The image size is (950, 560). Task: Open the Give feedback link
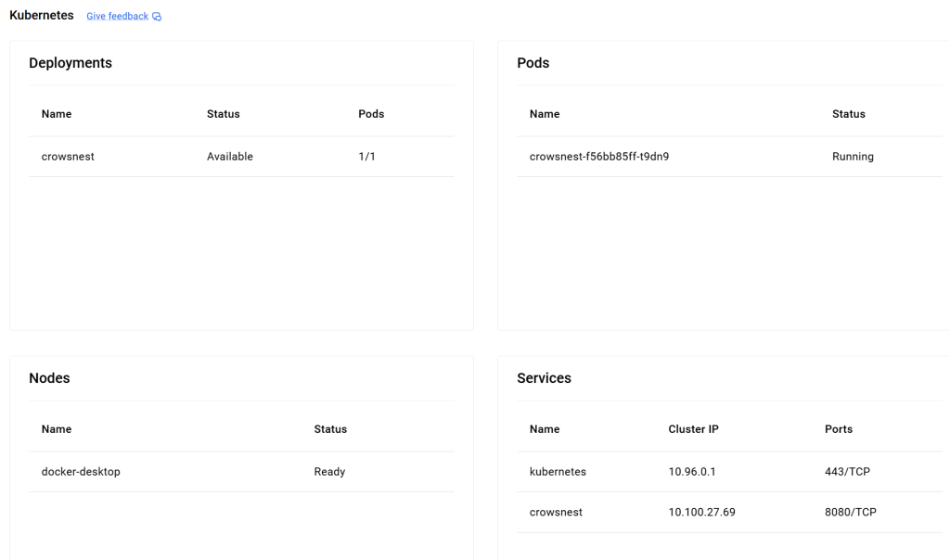(x=117, y=17)
